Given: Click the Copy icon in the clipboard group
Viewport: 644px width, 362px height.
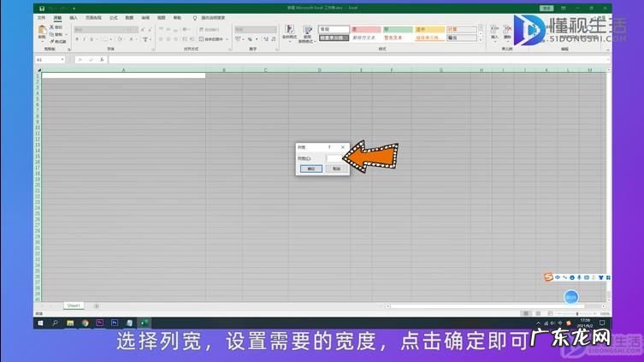Looking at the screenshot, I should click(52, 34).
